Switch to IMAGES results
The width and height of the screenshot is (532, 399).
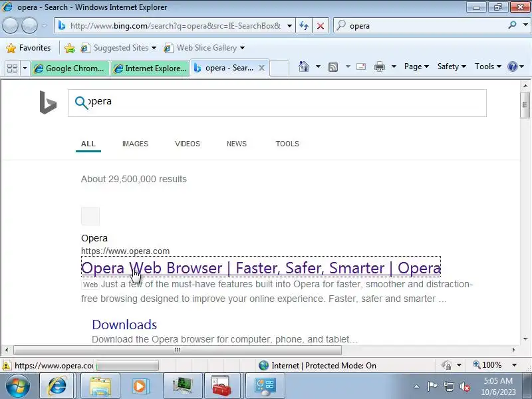click(135, 144)
